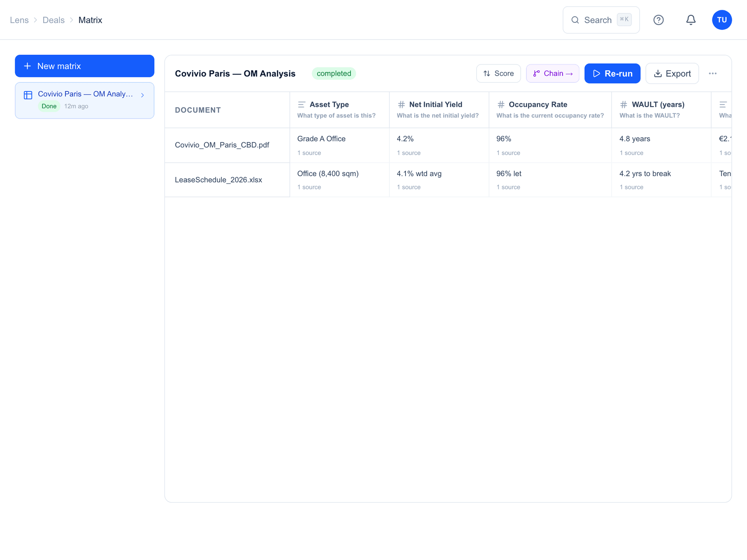
Task: Select the 4.1% wtd avg yield cell
Action: tap(439, 180)
